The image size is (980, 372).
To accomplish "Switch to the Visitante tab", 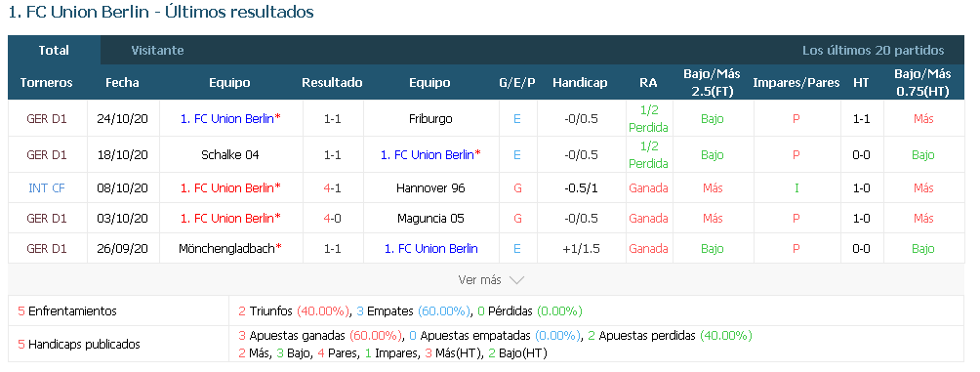I will (157, 51).
